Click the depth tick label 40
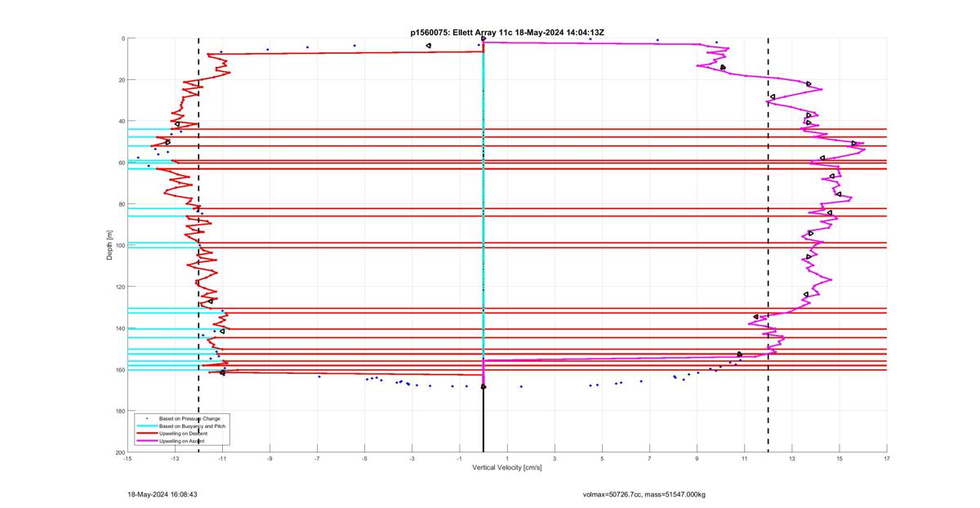The width and height of the screenshot is (980, 508). pos(121,121)
